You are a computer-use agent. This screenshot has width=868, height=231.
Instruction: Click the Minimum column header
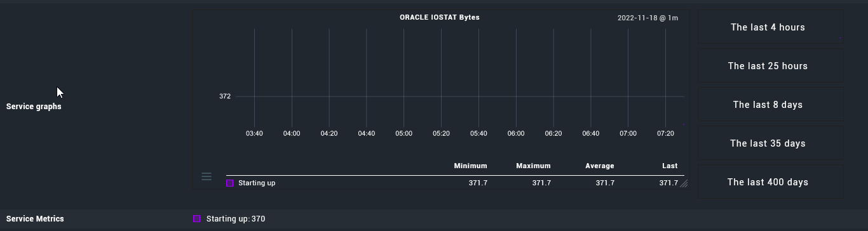(470, 166)
